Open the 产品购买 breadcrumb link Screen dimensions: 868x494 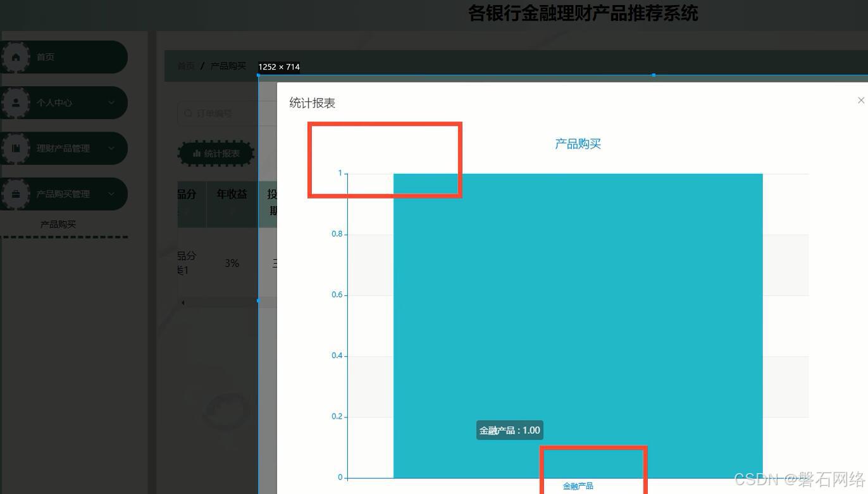[x=230, y=65]
